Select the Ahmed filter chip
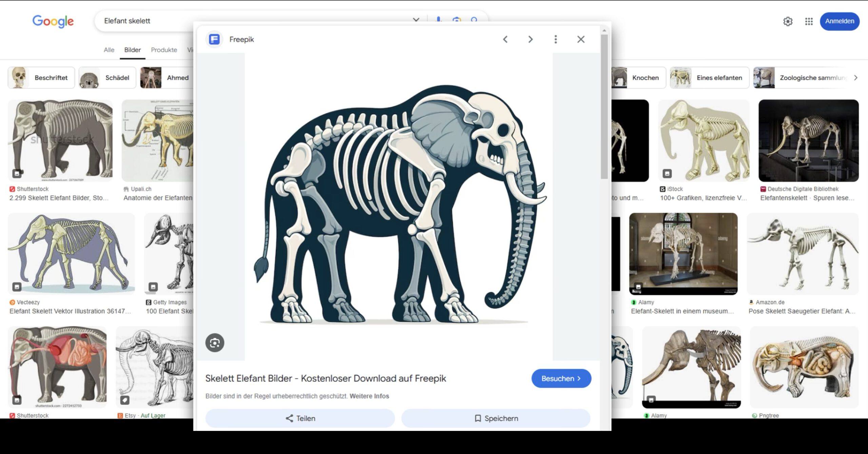Image resolution: width=868 pixels, height=454 pixels. point(166,78)
